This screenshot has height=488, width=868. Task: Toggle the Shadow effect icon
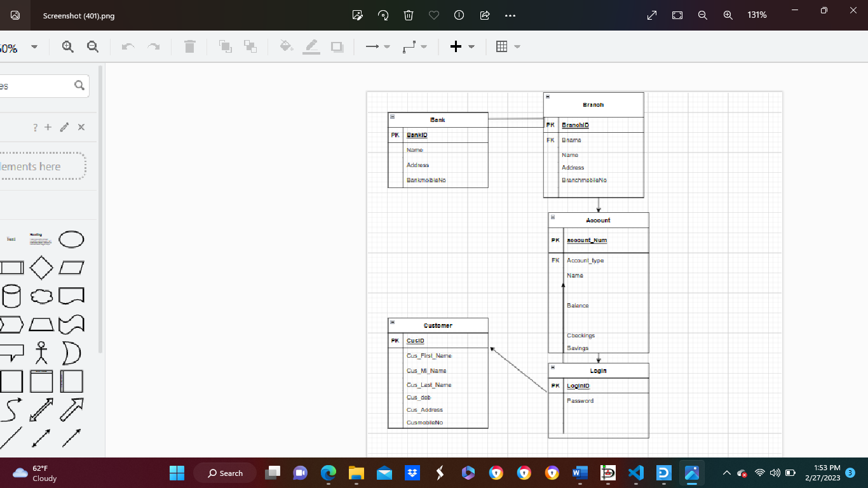pos(337,46)
